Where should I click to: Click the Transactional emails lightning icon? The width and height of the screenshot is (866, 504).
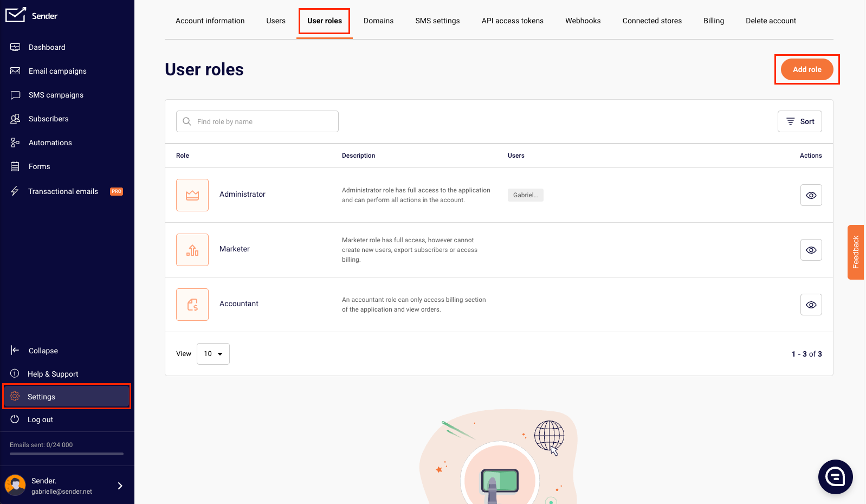[15, 191]
